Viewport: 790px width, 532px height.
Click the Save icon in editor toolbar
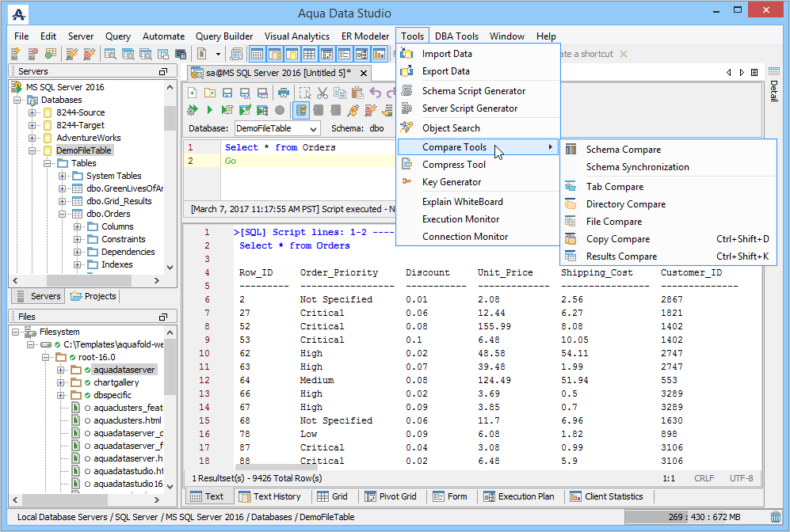(x=227, y=93)
